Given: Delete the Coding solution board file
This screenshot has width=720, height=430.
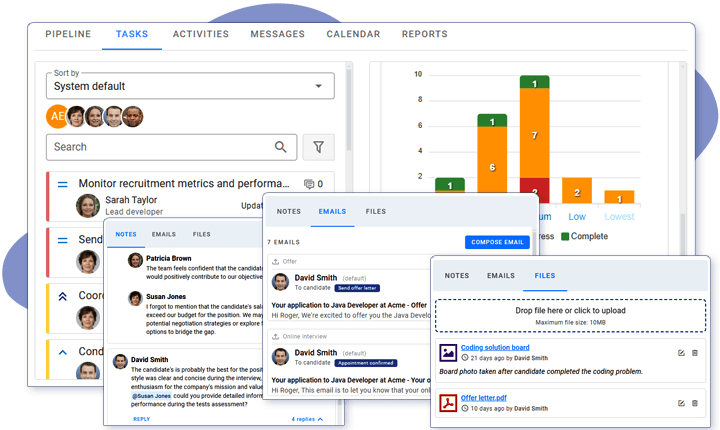Looking at the screenshot, I should coord(695,353).
